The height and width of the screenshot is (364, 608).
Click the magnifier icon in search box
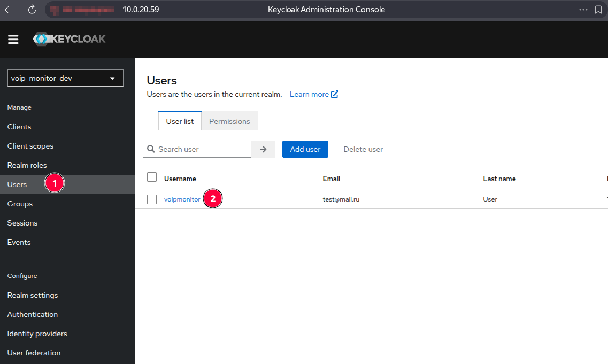point(151,149)
